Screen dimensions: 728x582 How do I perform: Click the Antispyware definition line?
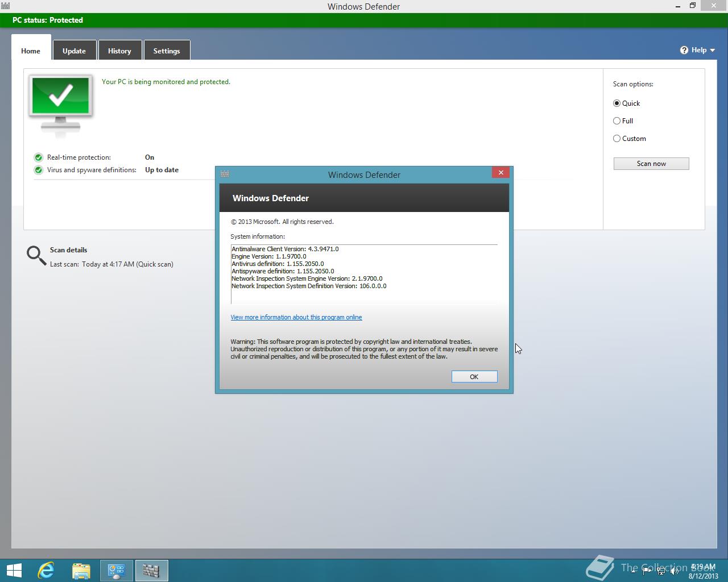point(283,271)
